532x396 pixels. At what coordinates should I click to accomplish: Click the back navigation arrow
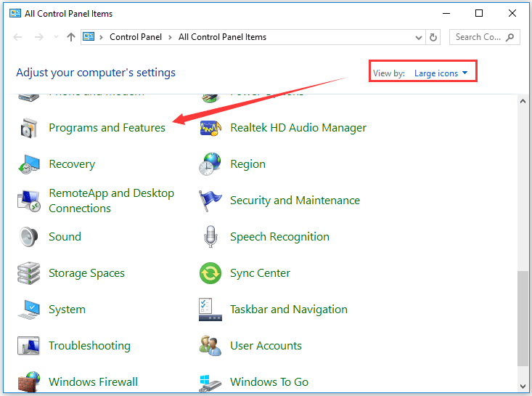17,37
